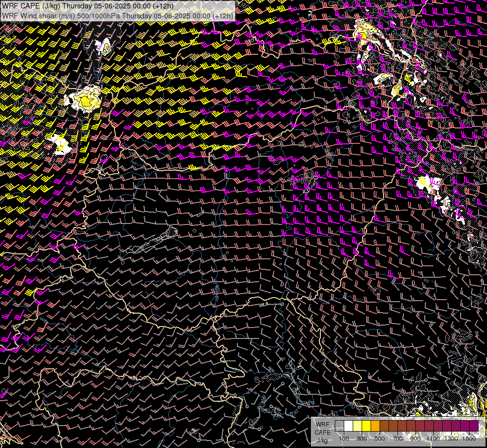
Task: Click the 1100 legend tick label
Action: tap(433, 439)
